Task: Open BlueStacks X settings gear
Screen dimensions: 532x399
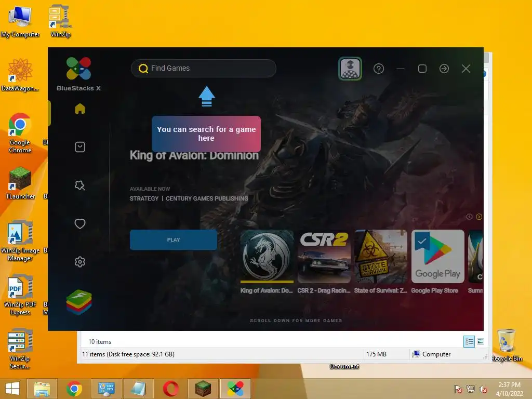Action: click(x=79, y=262)
